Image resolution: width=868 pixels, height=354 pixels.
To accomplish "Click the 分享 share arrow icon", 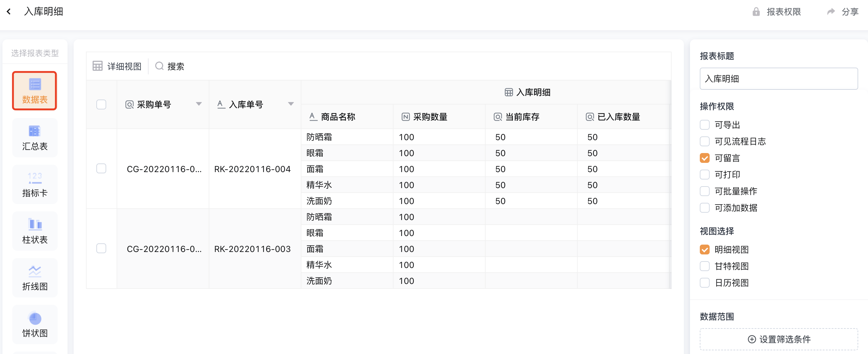I will [831, 12].
